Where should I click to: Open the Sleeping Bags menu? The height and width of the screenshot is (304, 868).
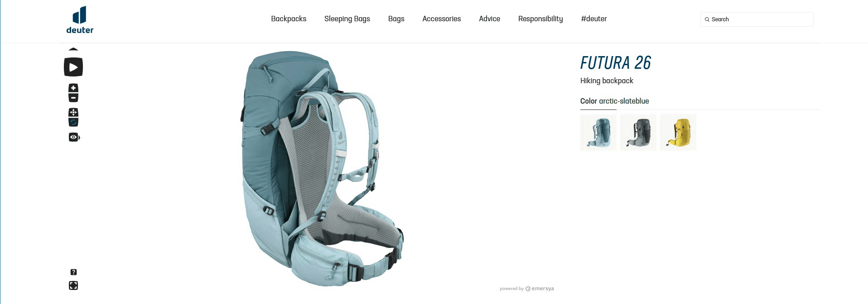(347, 19)
